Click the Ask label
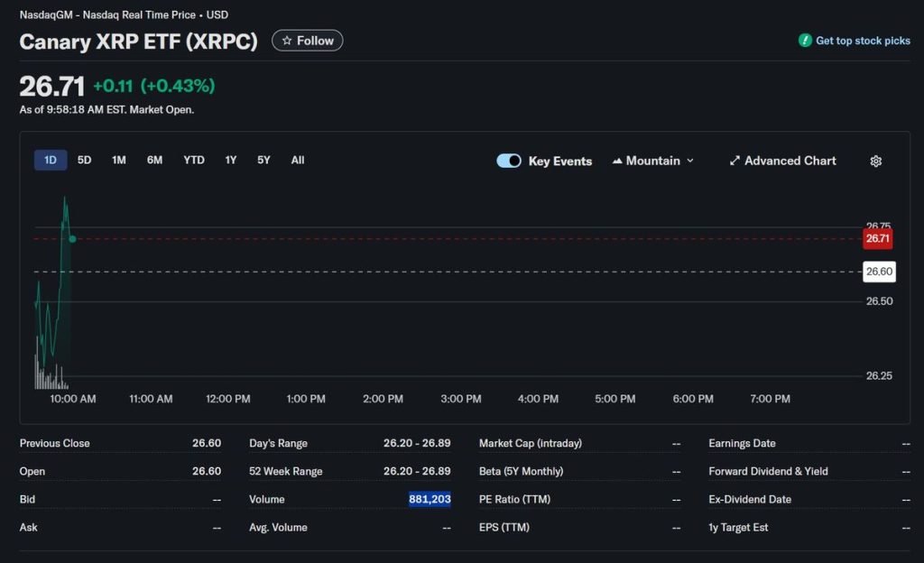This screenshot has height=563, width=924. 28,528
